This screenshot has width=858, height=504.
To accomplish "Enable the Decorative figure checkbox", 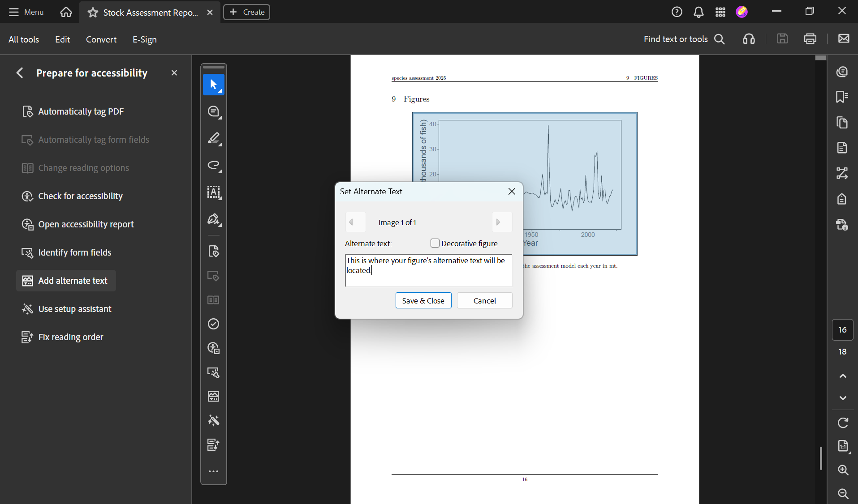I will coord(434,243).
